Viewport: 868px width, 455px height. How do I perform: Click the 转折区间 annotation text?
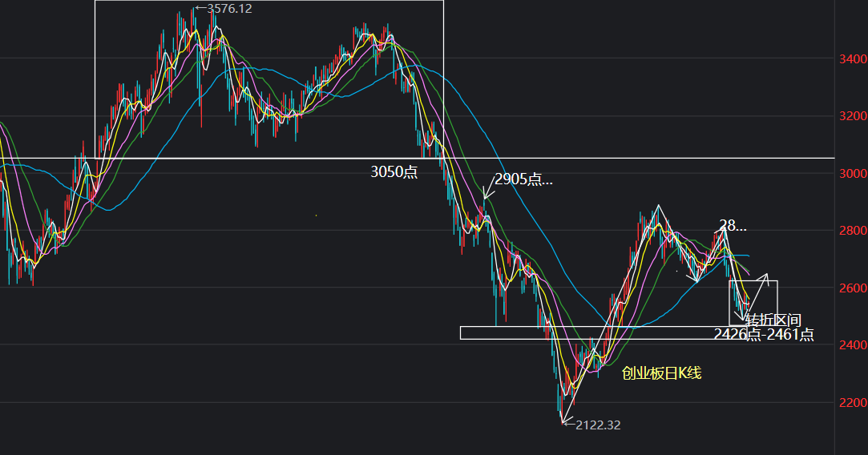click(773, 320)
